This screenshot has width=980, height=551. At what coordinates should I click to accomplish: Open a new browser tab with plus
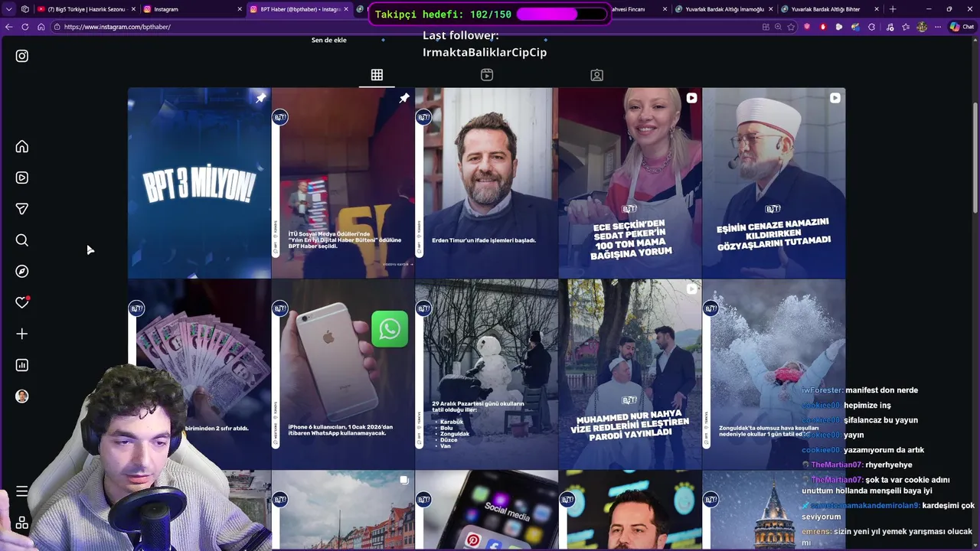[893, 9]
